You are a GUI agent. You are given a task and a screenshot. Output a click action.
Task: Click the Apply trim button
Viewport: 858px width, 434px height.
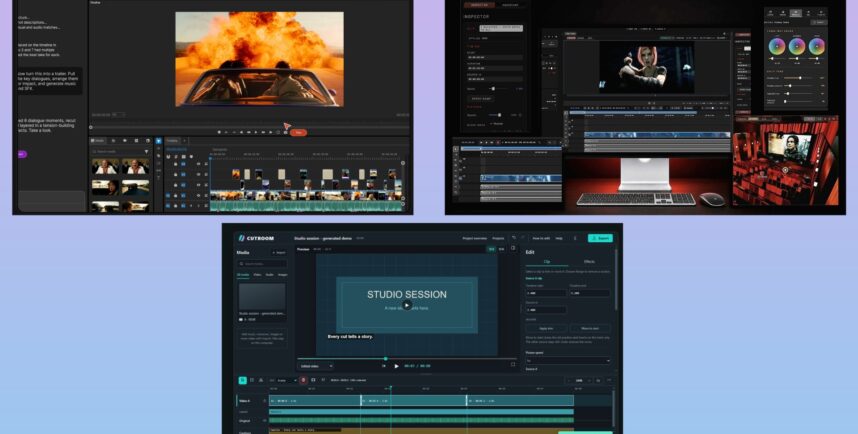[x=546, y=328]
